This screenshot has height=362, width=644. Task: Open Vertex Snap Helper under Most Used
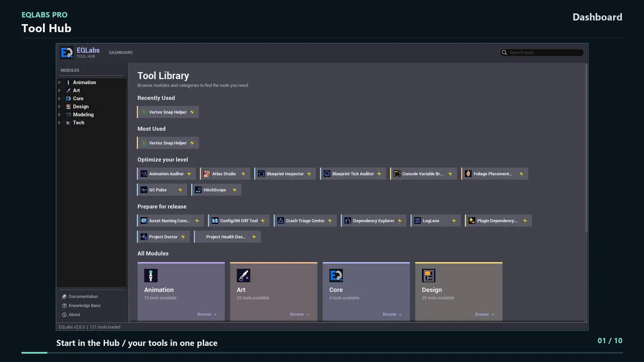(168, 143)
